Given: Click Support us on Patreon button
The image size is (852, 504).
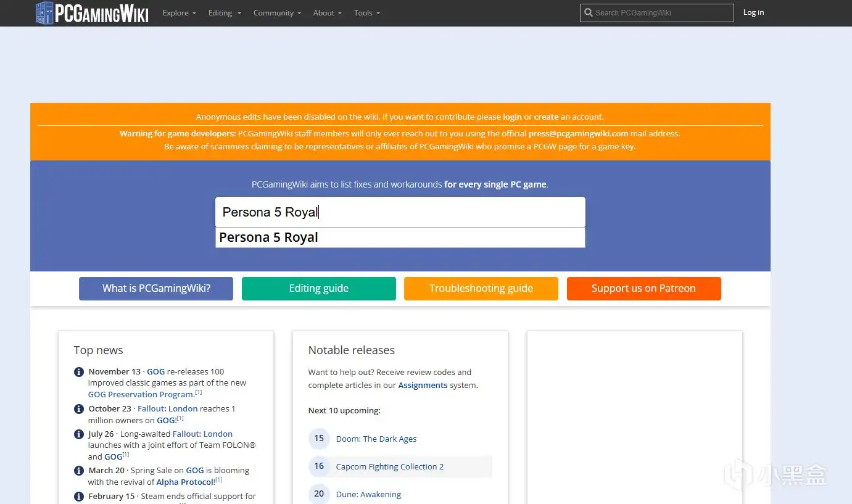Looking at the screenshot, I should 643,289.
